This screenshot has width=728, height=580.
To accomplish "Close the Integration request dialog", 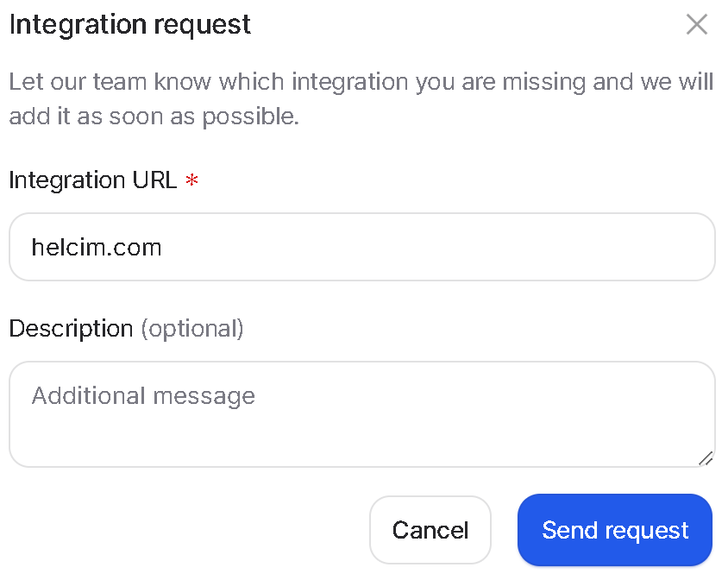I will (696, 24).
